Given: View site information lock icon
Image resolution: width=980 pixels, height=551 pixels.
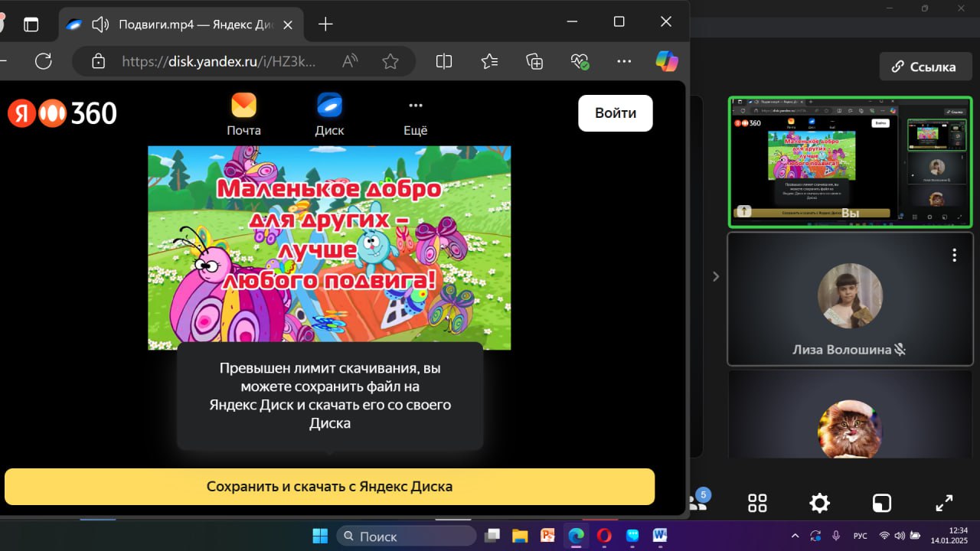Looking at the screenshot, I should pos(97,61).
